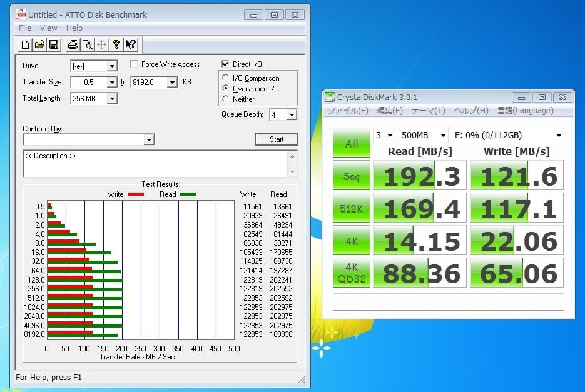Image resolution: width=585 pixels, height=392 pixels.
Task: Run the 4K test button
Action: [352, 240]
